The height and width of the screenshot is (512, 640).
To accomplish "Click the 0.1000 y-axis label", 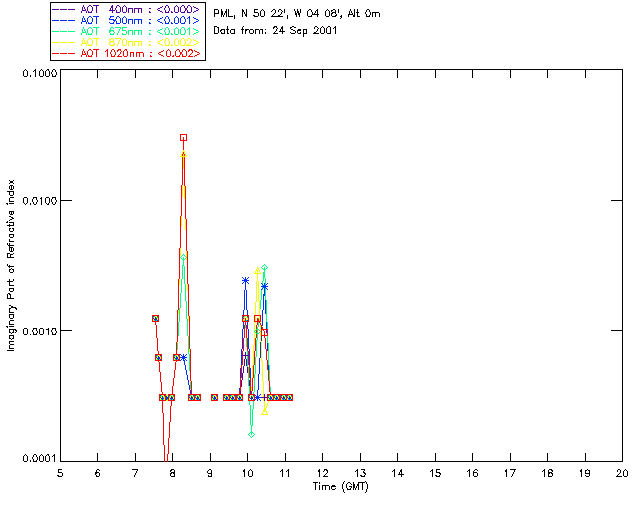I will (x=40, y=73).
